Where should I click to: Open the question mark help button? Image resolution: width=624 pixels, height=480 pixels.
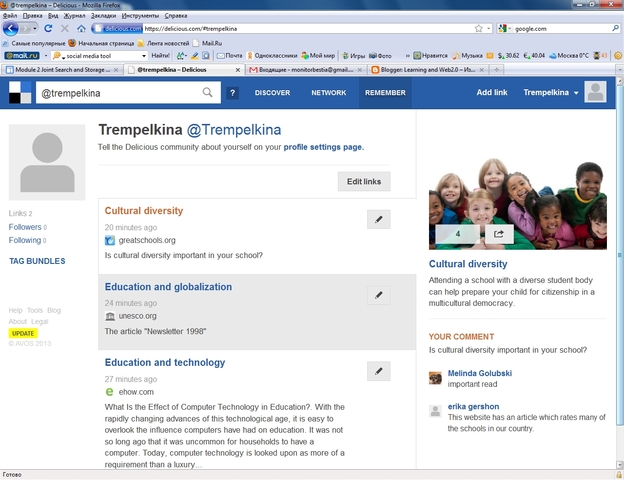[x=232, y=93]
